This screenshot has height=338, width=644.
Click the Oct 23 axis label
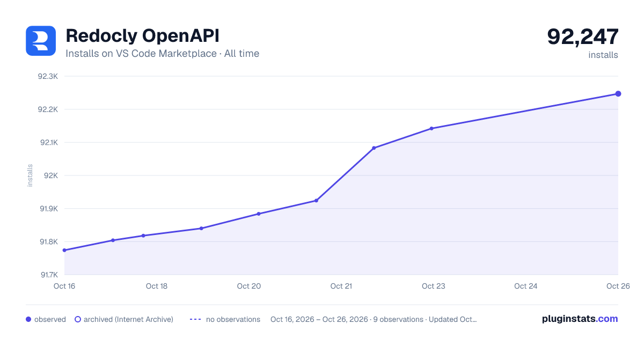tap(434, 286)
